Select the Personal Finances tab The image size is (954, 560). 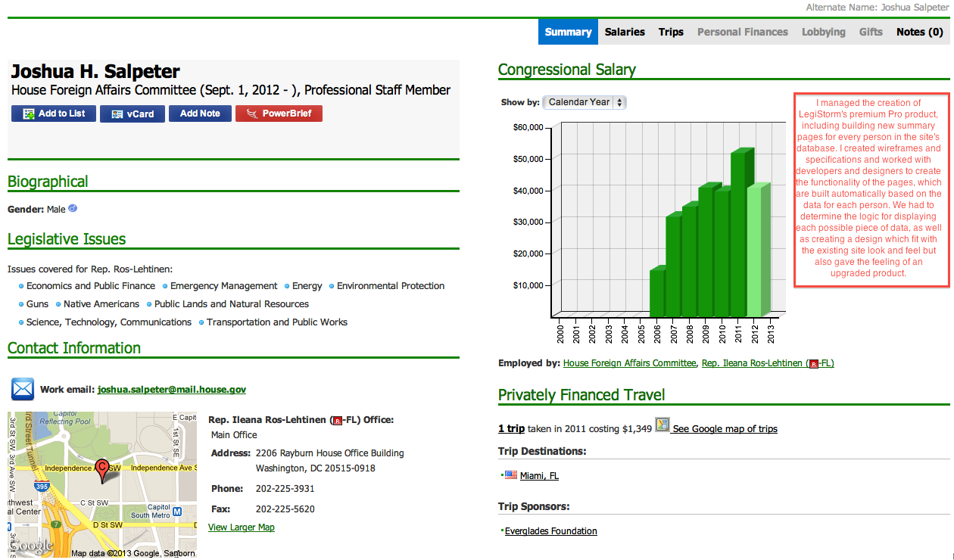click(x=743, y=32)
